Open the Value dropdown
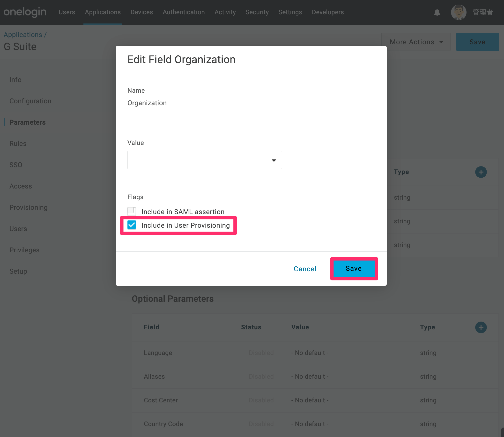The height and width of the screenshot is (437, 504). (x=204, y=160)
